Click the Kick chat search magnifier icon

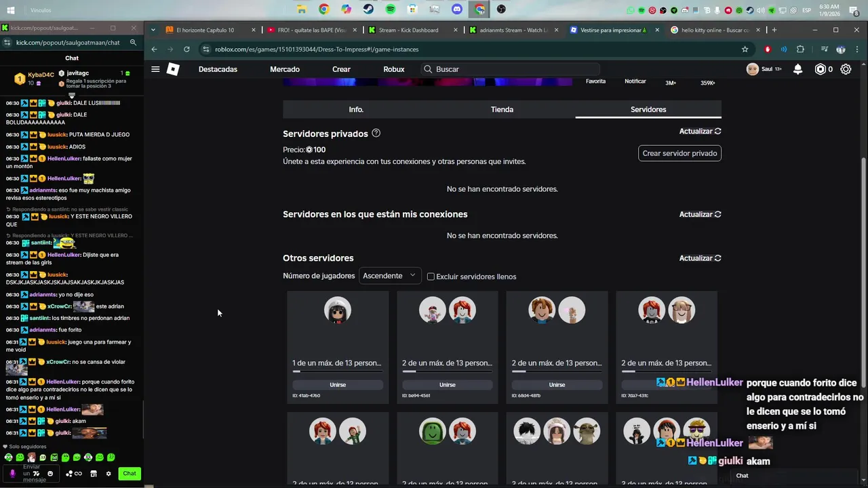pos(133,42)
